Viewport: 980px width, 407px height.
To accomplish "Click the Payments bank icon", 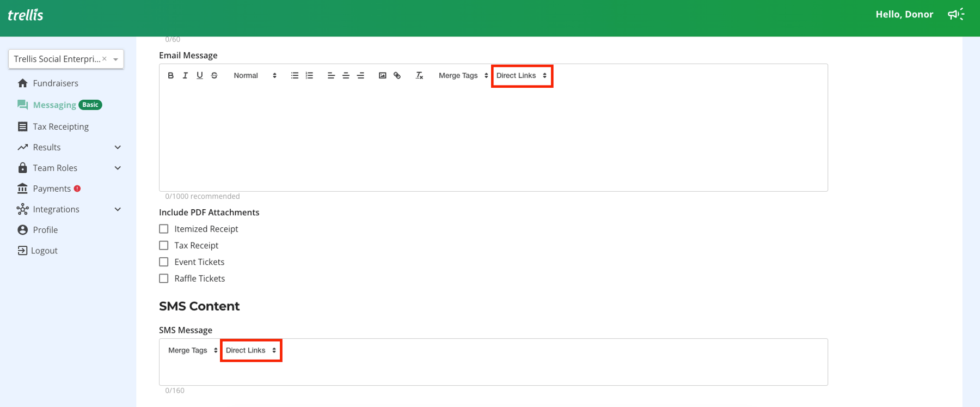I will (22, 189).
